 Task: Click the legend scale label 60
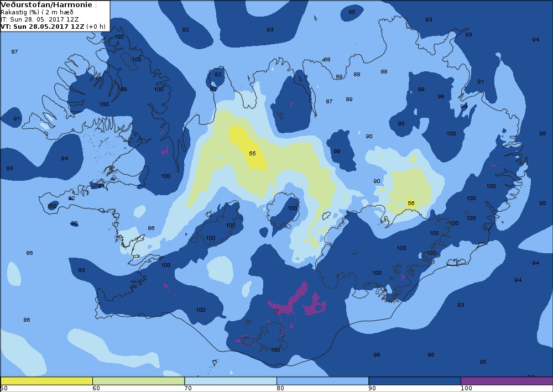pyautogui.click(x=96, y=388)
